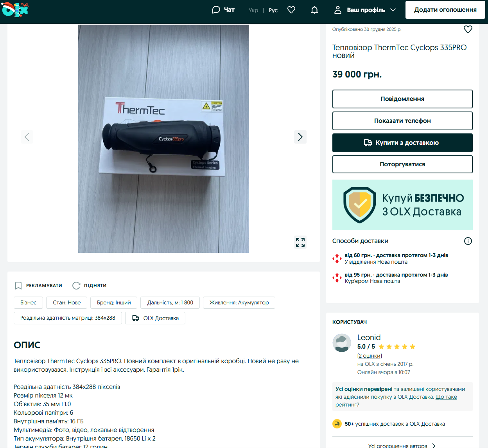Click Повідомлення button

(402, 99)
